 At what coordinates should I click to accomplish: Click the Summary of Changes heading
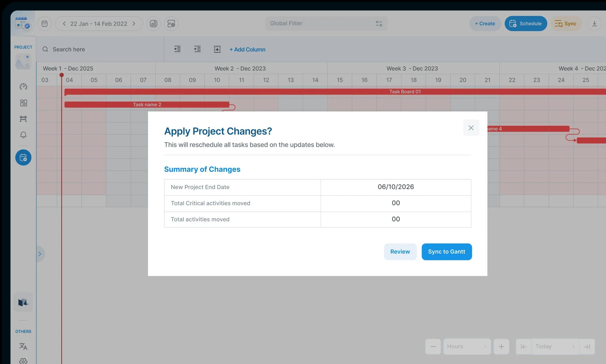pyautogui.click(x=202, y=169)
